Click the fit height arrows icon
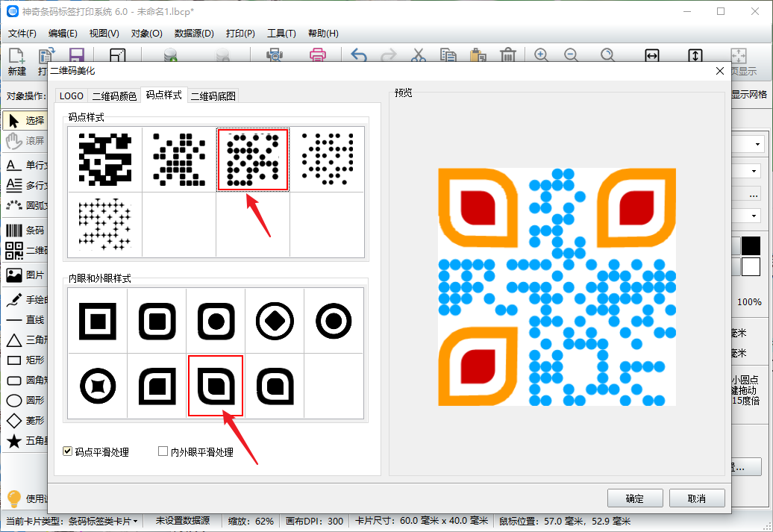773x532 pixels. click(695, 55)
